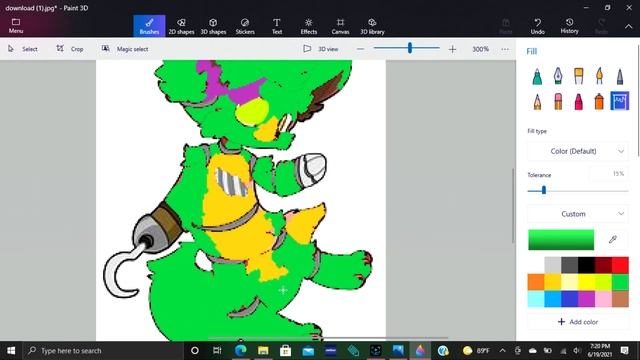Switch to the Brushes tab
Viewport: 640px width, 360px height.
coord(149,26)
